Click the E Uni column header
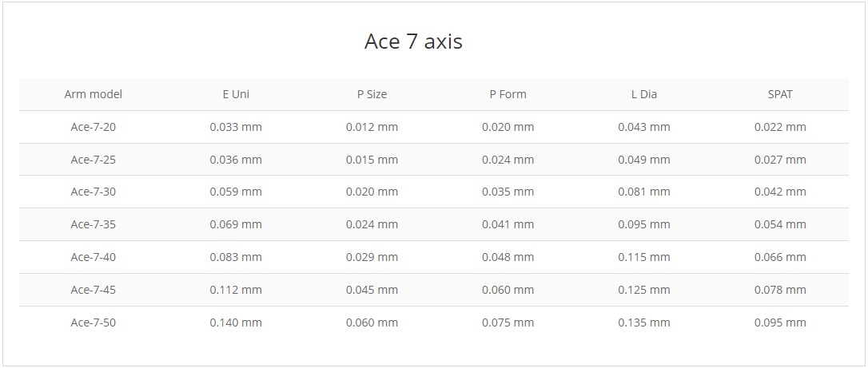 [x=236, y=94]
